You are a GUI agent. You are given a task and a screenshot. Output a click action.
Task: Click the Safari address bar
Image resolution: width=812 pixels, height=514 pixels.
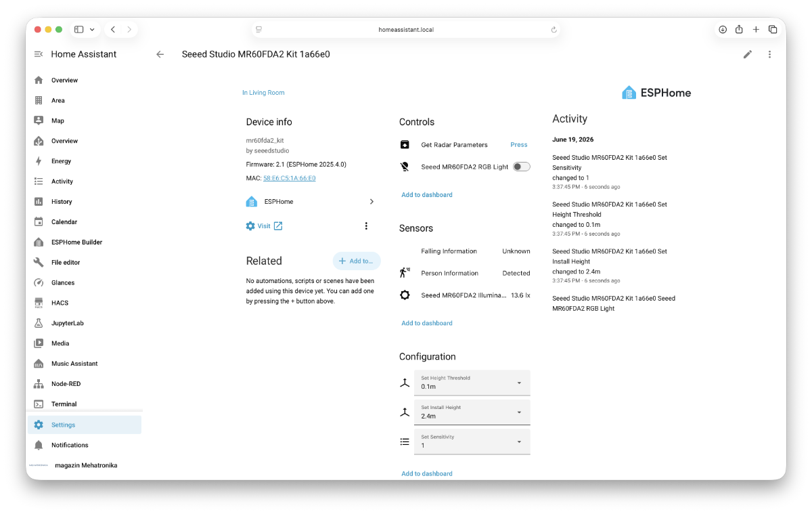click(x=406, y=30)
